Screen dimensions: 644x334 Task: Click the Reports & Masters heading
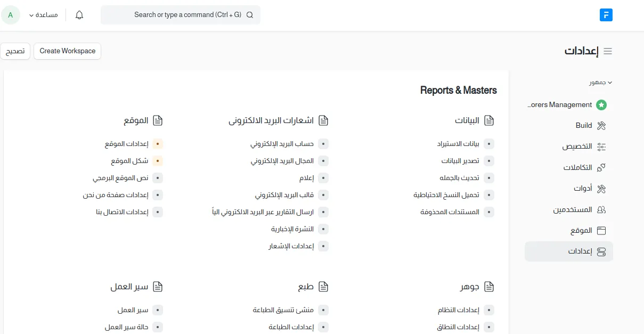click(459, 91)
